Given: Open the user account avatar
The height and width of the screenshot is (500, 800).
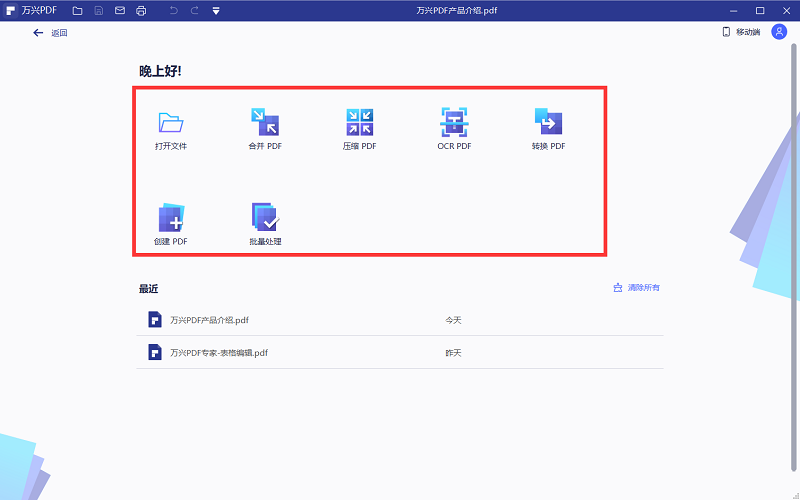Looking at the screenshot, I should point(779,32).
